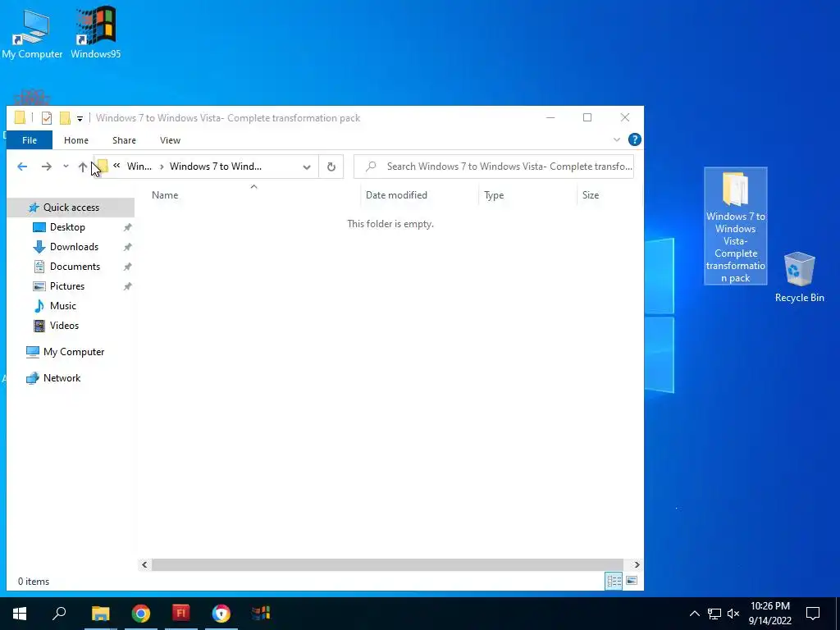Click the horizontal scrollbar track

(x=387, y=564)
